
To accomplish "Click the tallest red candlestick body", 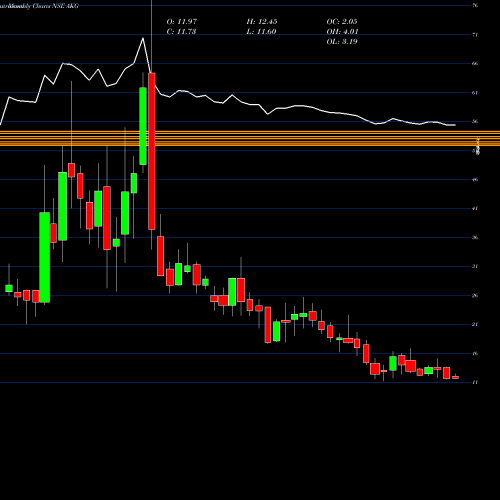I will (152, 151).
